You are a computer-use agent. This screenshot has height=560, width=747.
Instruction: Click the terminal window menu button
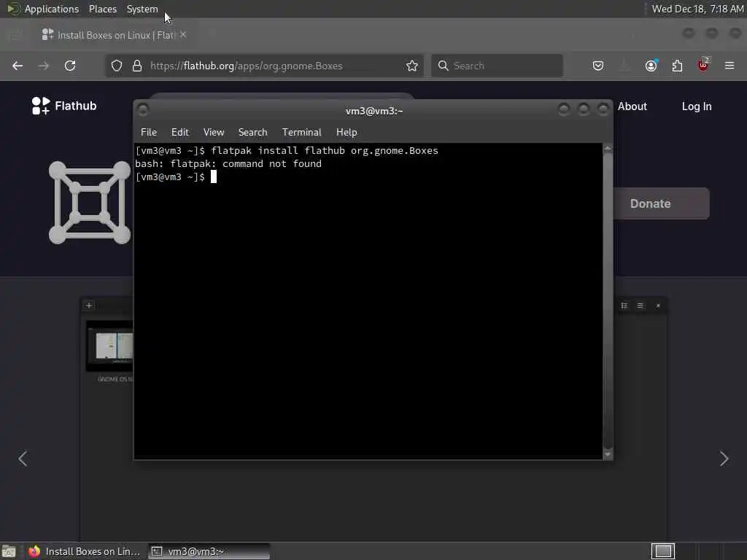(143, 110)
